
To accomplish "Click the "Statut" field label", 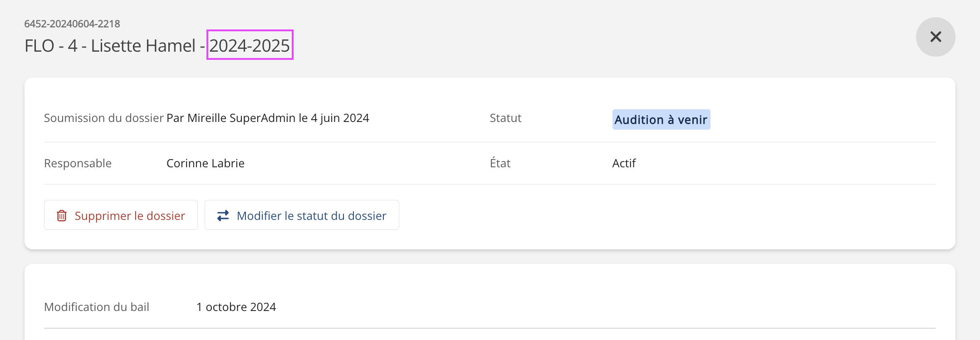I will click(x=505, y=118).
